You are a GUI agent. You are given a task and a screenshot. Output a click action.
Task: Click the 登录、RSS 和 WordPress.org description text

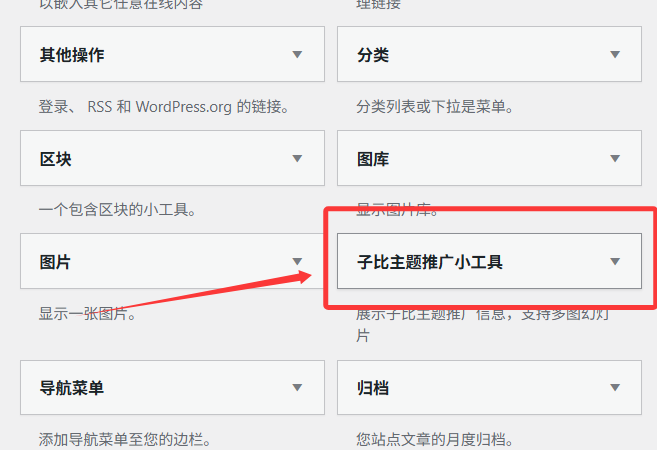click(x=164, y=106)
